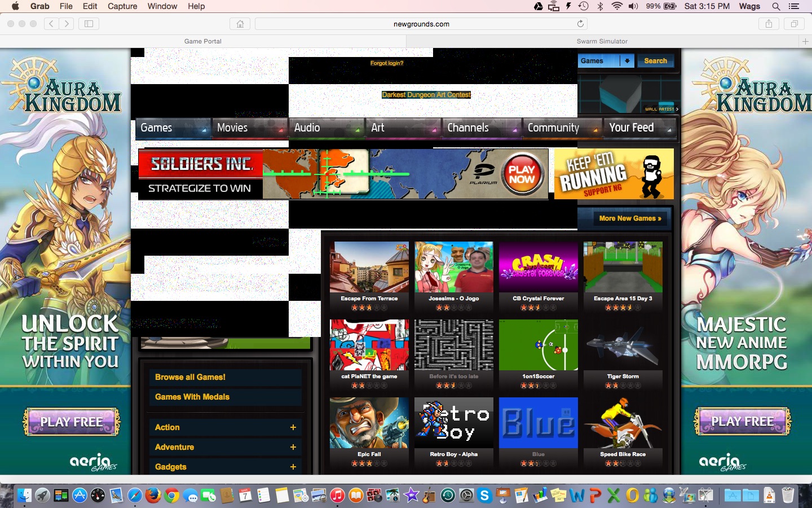
Task: Switch to the Swarm Simulator tab
Action: point(602,41)
